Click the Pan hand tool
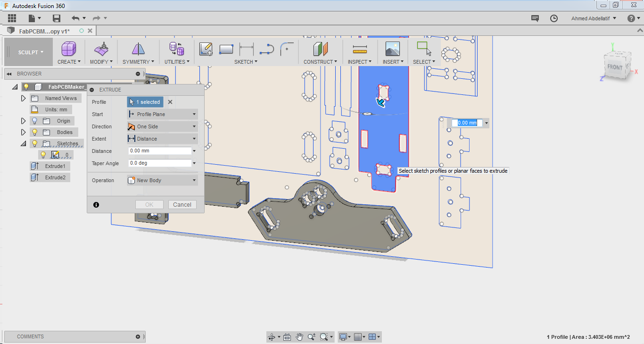 (x=299, y=337)
